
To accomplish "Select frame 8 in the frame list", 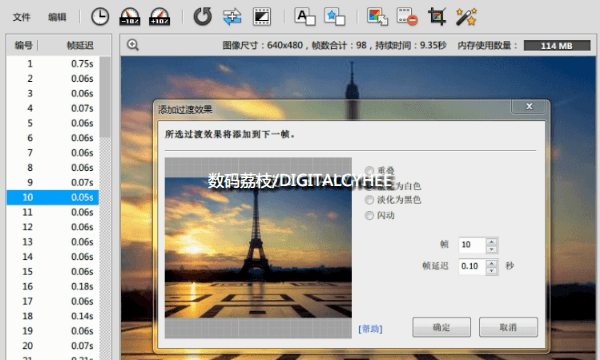I will point(53,168).
